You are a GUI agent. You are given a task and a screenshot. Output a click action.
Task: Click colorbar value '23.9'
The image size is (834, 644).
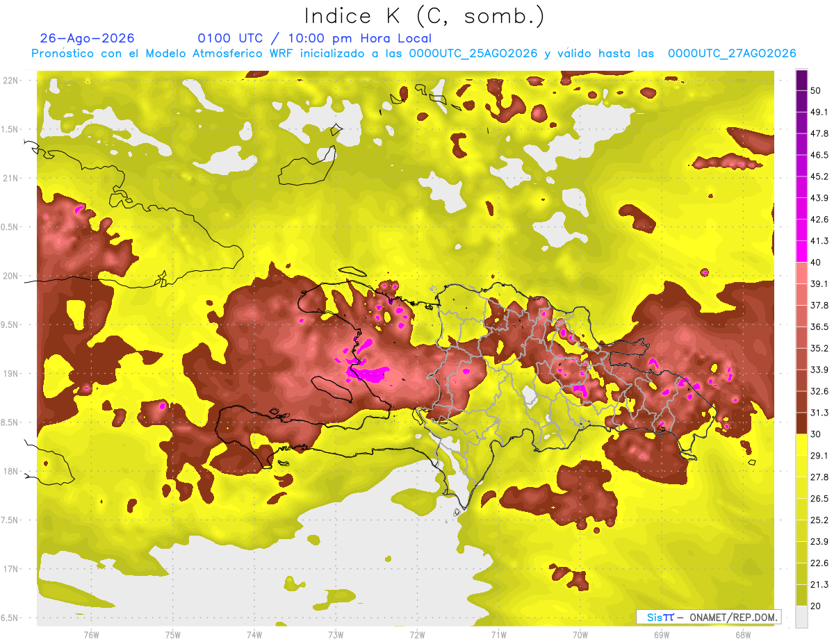(819, 542)
